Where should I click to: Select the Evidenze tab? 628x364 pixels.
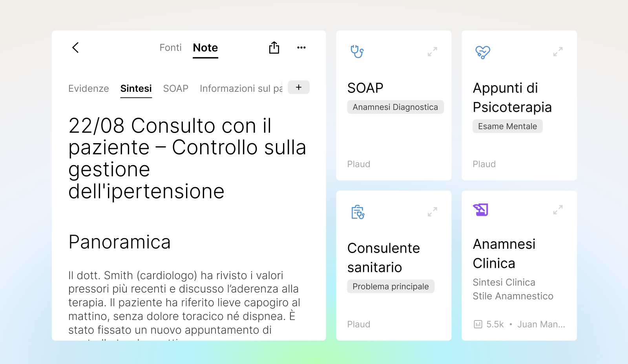point(89,89)
